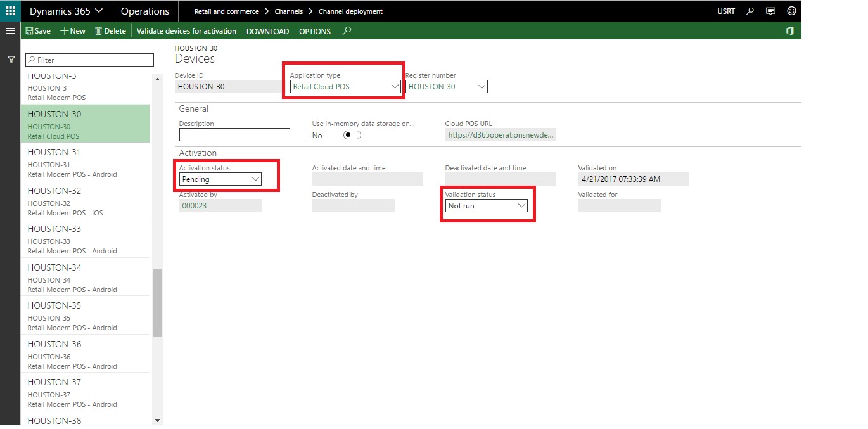Click the USRT company selector

click(x=727, y=11)
